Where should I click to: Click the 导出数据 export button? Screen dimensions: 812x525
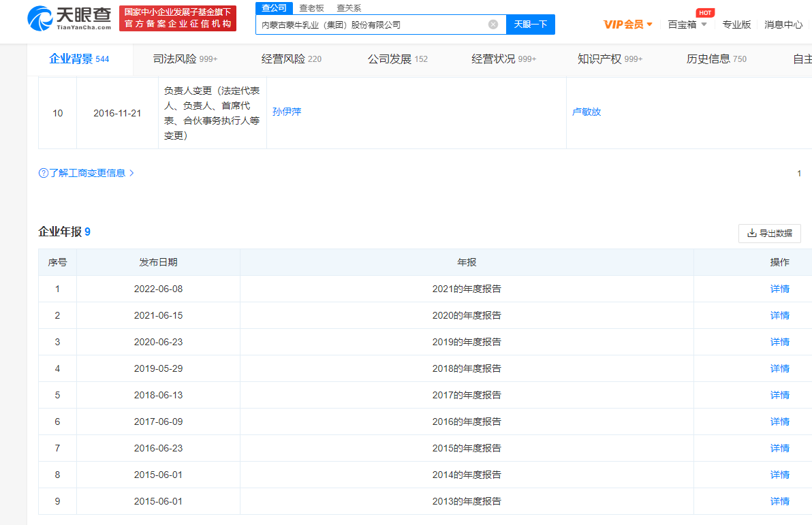(770, 233)
